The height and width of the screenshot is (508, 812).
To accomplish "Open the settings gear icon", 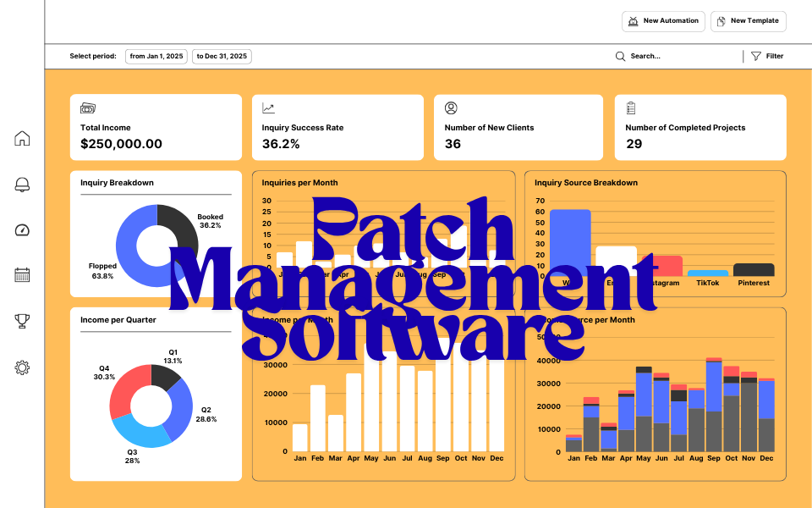I will [x=22, y=367].
